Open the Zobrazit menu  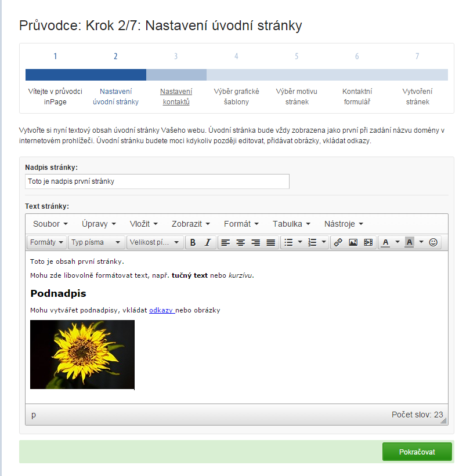[x=191, y=224]
